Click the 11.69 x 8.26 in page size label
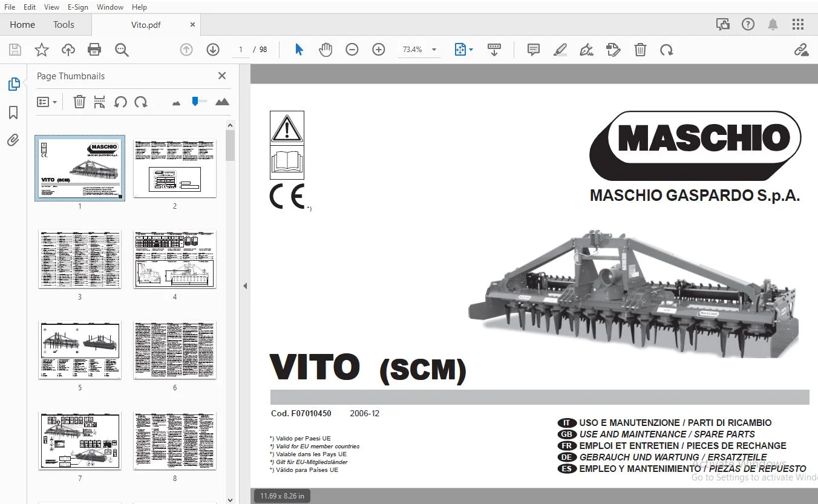Viewport: 818px width, 504px height. click(x=282, y=496)
